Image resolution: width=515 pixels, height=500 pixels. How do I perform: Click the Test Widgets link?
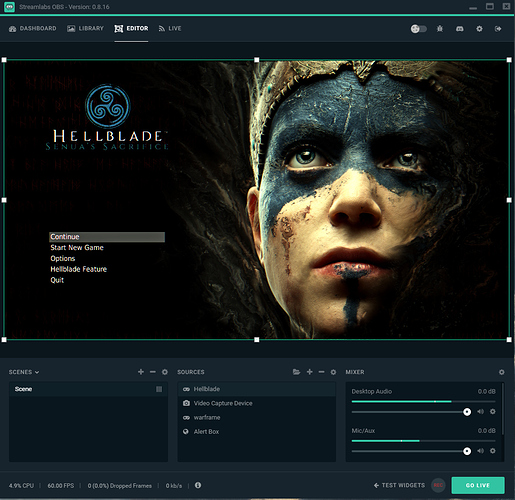point(399,485)
